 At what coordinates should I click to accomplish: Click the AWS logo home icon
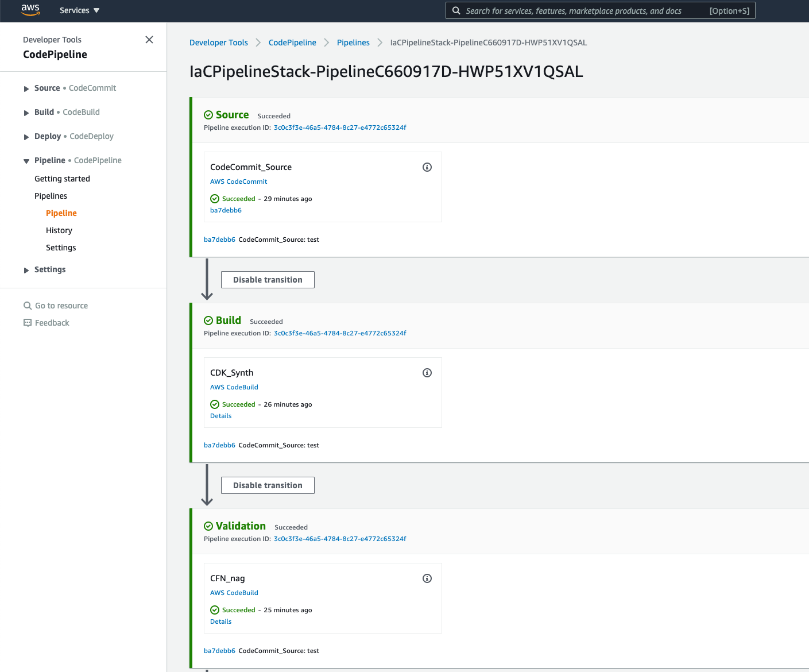30,10
